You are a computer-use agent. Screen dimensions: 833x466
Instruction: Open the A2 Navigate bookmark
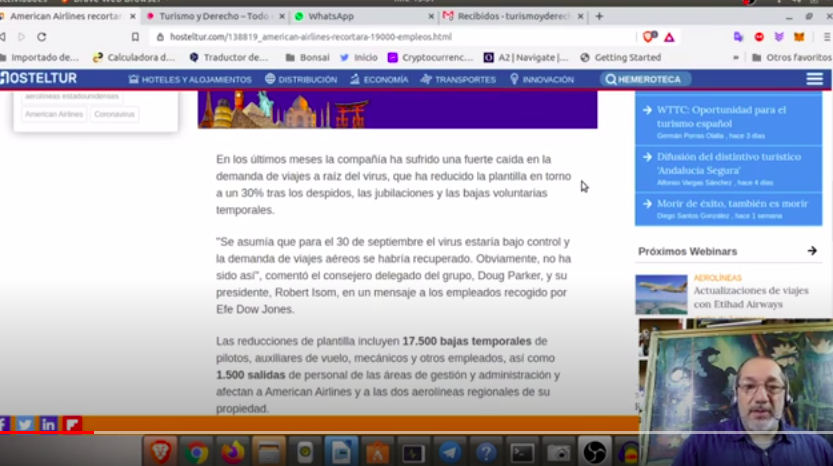click(526, 57)
